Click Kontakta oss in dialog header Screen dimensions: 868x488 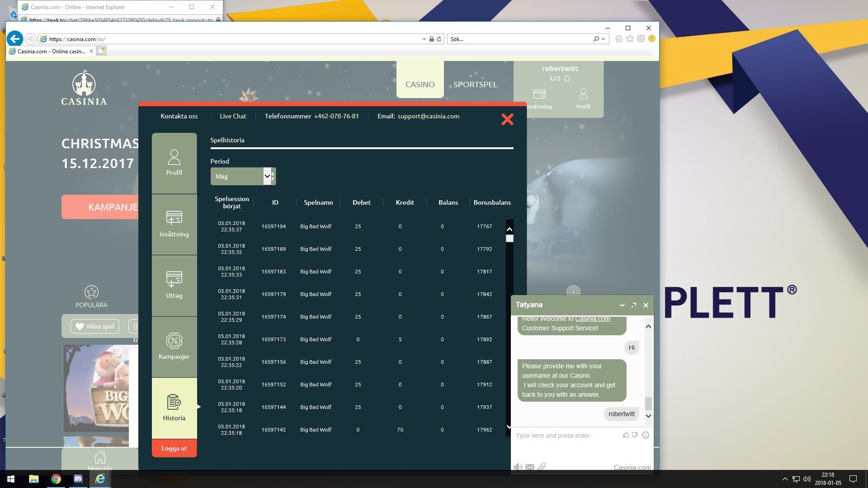179,116
